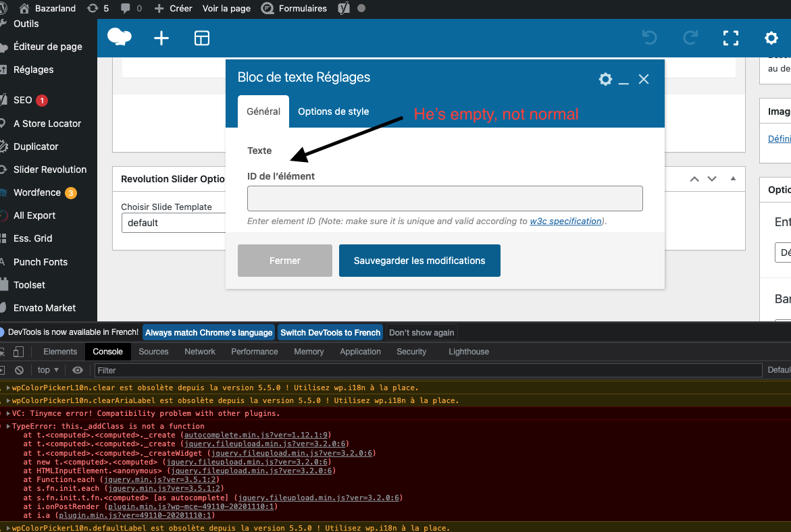791x532 pixels.
Task: Open Éditeur de page menu
Action: coord(47,47)
